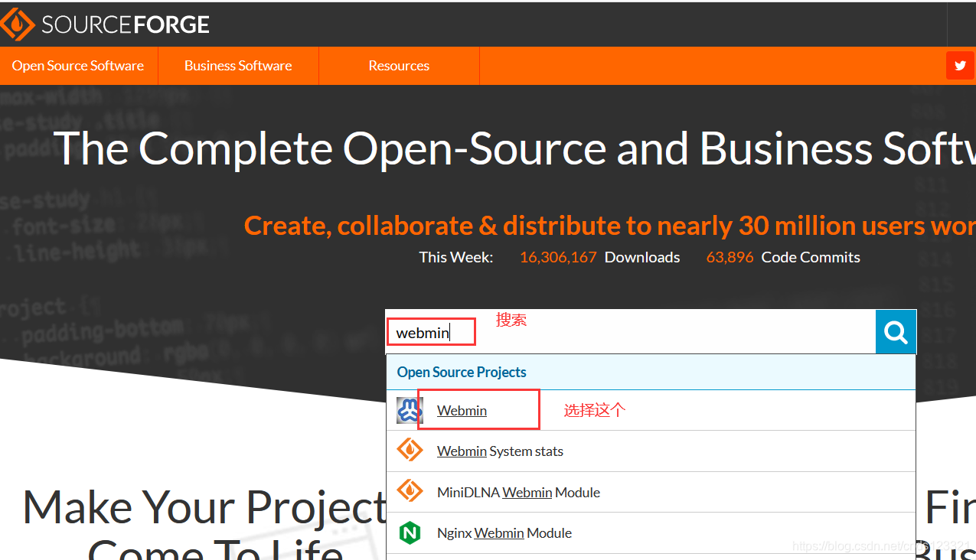Open the Open Source Software menu

(x=78, y=66)
